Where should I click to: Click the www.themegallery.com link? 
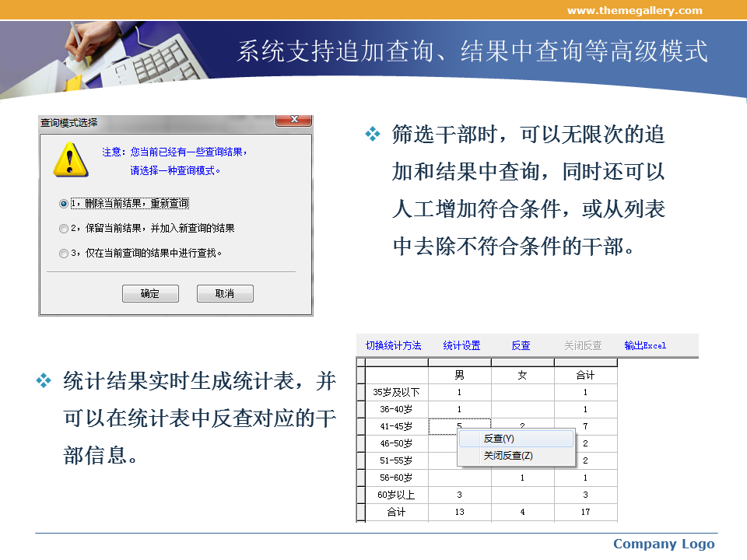(x=634, y=10)
